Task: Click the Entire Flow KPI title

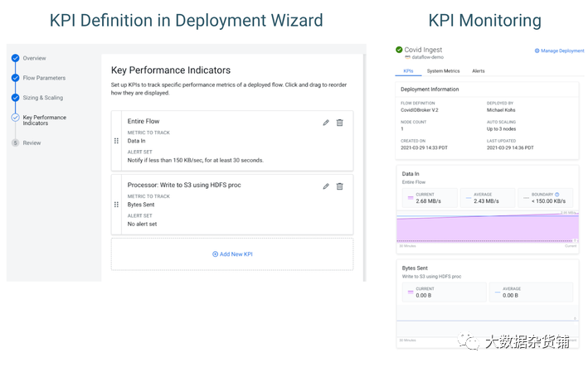Action: click(143, 121)
